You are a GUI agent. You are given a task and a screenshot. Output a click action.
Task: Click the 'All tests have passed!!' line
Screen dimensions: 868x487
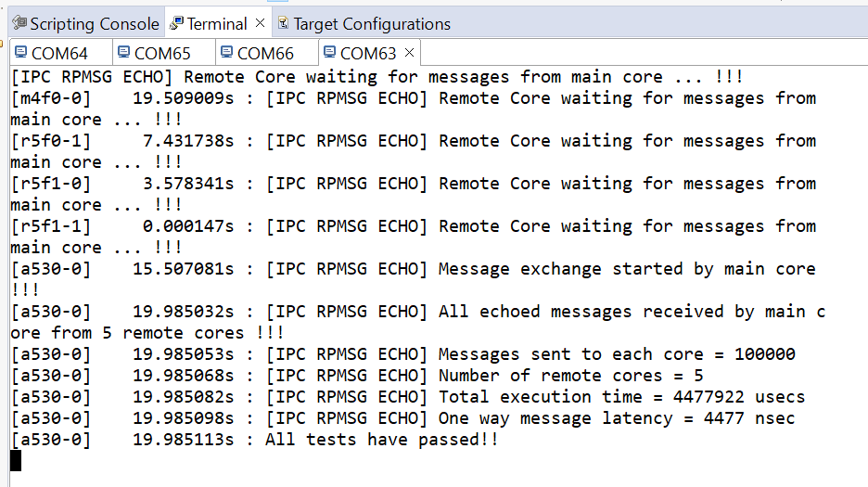255,440
